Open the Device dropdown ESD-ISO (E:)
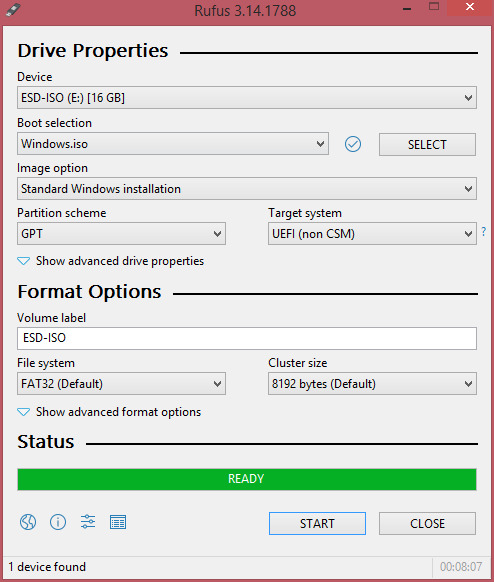Viewport: 494px width, 582px height. pyautogui.click(x=247, y=98)
